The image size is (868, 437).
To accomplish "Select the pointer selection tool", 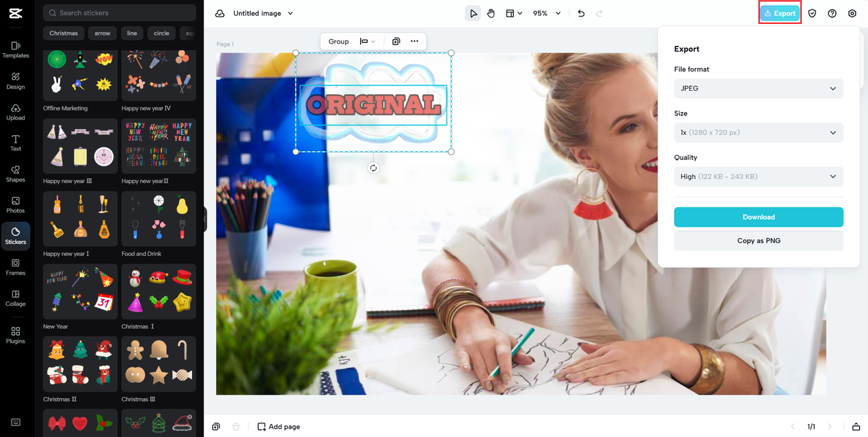I will click(473, 14).
